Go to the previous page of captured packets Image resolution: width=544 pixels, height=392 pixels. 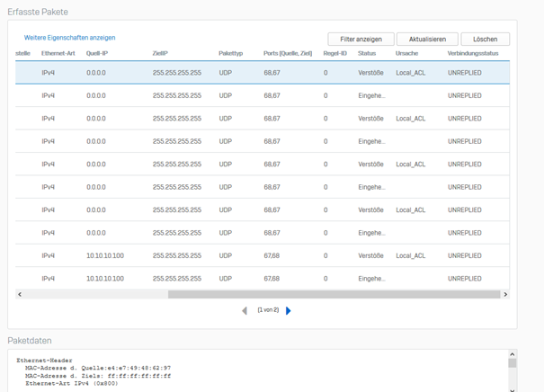tap(245, 310)
